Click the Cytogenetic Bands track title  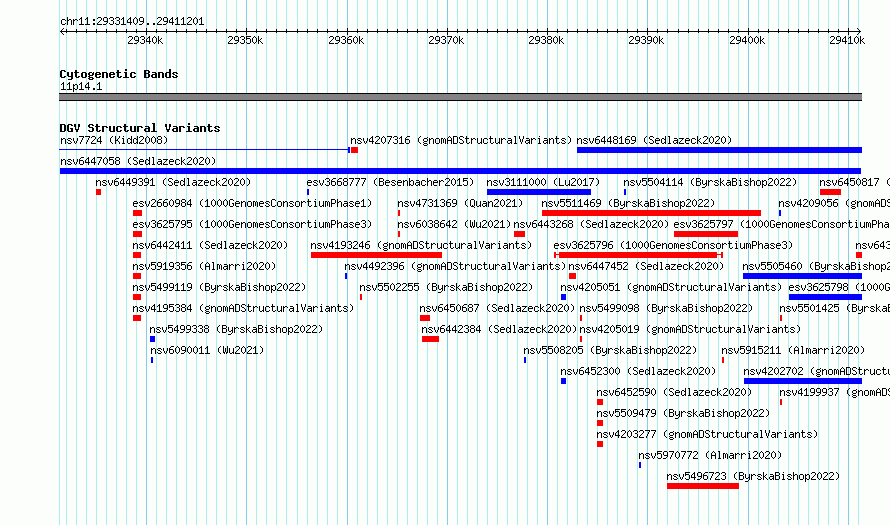(119, 74)
